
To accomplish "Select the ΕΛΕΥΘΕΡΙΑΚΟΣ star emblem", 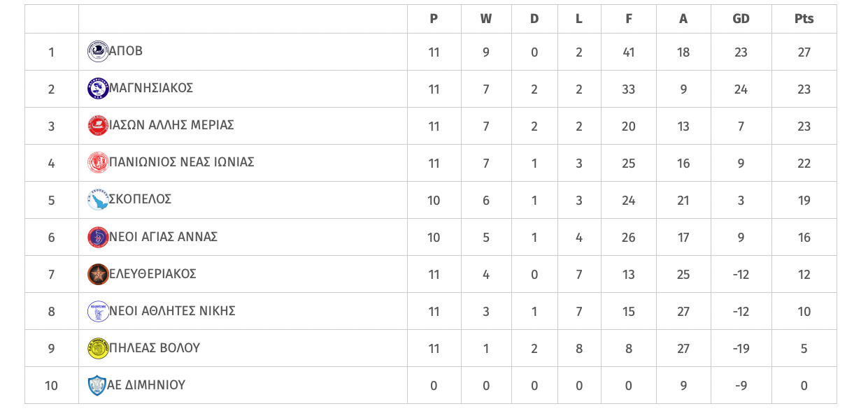I will click(x=98, y=274).
